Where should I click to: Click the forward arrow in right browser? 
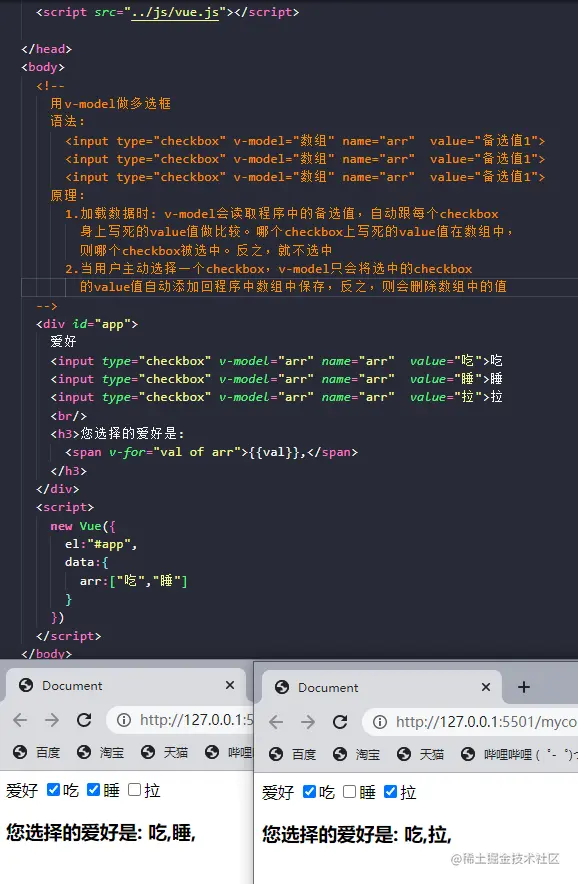[x=308, y=722]
